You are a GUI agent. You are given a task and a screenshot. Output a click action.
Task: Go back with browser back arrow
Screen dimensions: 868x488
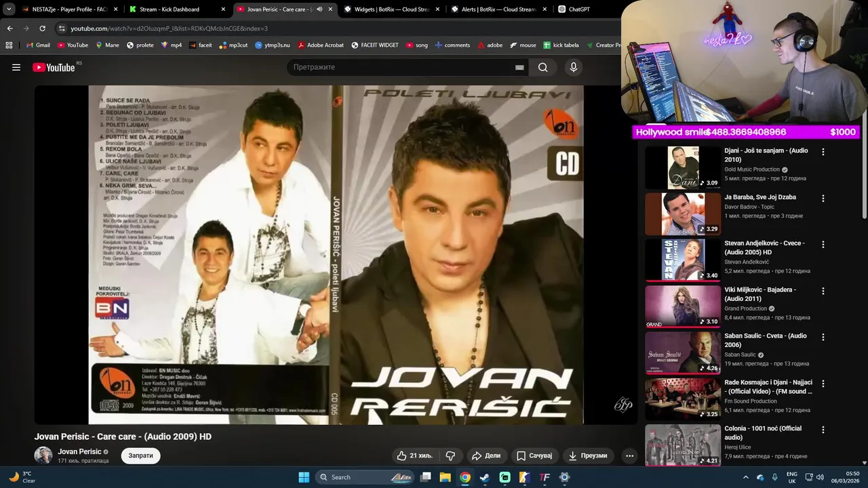[x=9, y=28]
